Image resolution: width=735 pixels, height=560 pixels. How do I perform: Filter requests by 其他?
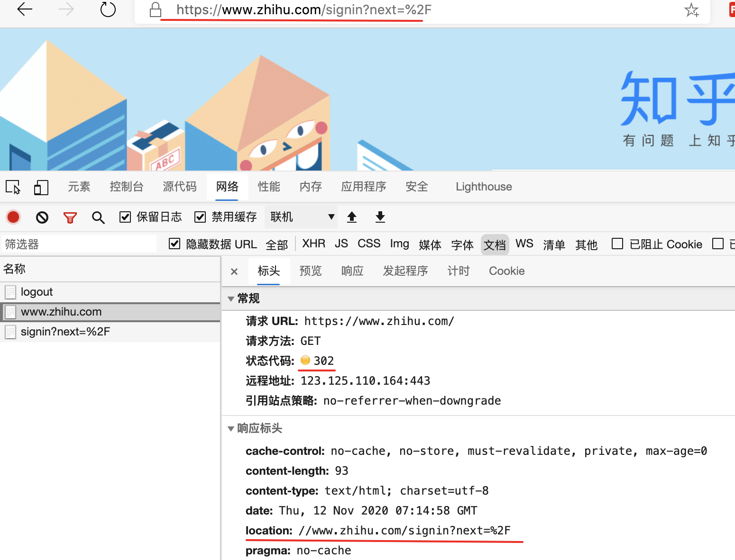click(587, 244)
